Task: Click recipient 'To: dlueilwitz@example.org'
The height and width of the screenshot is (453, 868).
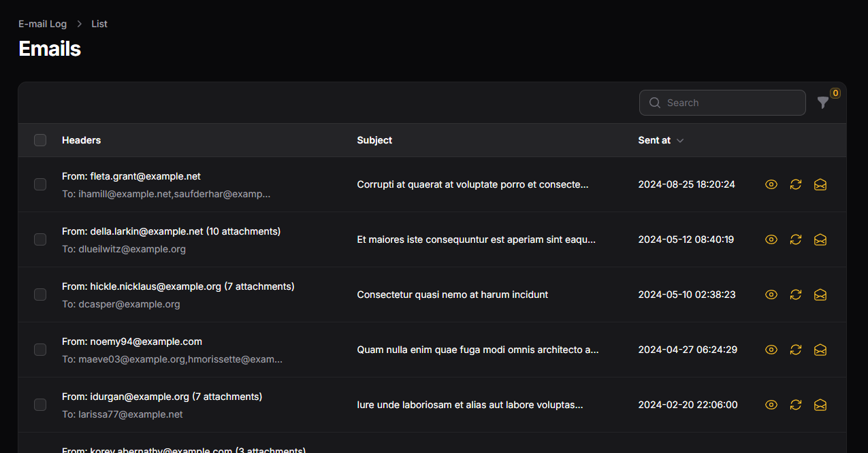Action: [x=124, y=249]
